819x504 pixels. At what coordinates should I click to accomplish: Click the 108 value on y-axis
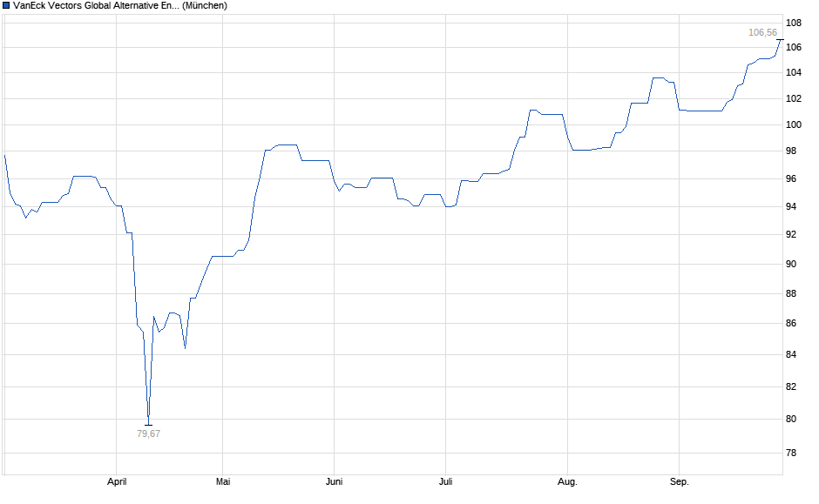[794, 23]
